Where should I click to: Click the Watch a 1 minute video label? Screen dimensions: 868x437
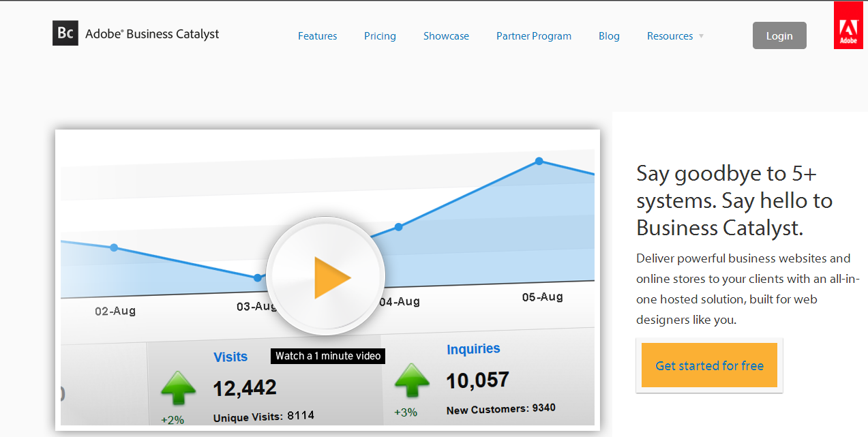328,356
